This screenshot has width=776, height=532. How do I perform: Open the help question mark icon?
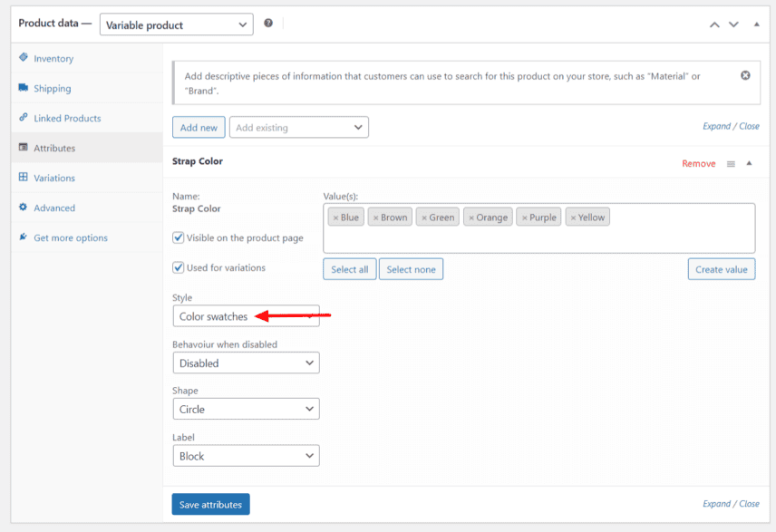(x=268, y=24)
